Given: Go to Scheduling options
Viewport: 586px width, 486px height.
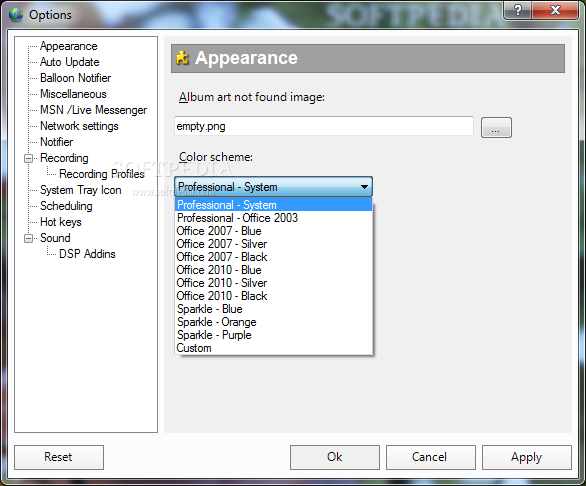Looking at the screenshot, I should pos(66,206).
